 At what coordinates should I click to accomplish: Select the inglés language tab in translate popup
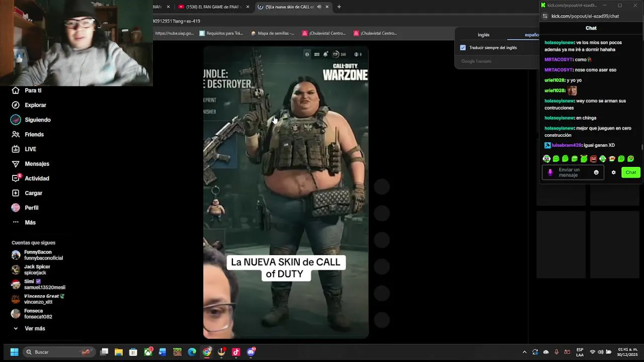(x=484, y=35)
